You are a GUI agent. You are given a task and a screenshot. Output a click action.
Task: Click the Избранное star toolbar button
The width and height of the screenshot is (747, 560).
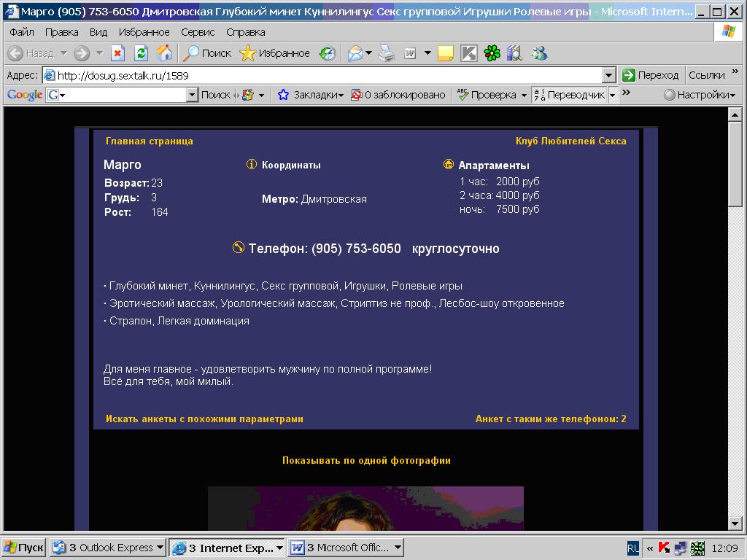click(x=275, y=53)
